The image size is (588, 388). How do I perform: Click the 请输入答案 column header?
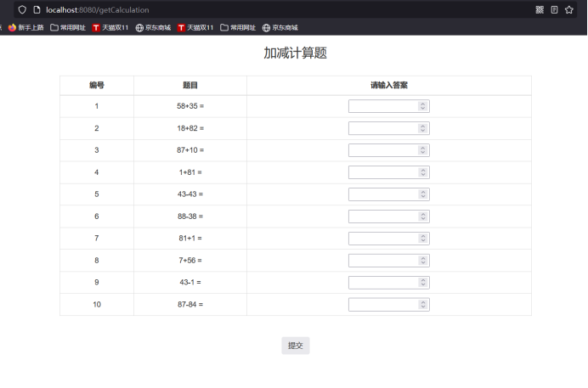point(389,85)
